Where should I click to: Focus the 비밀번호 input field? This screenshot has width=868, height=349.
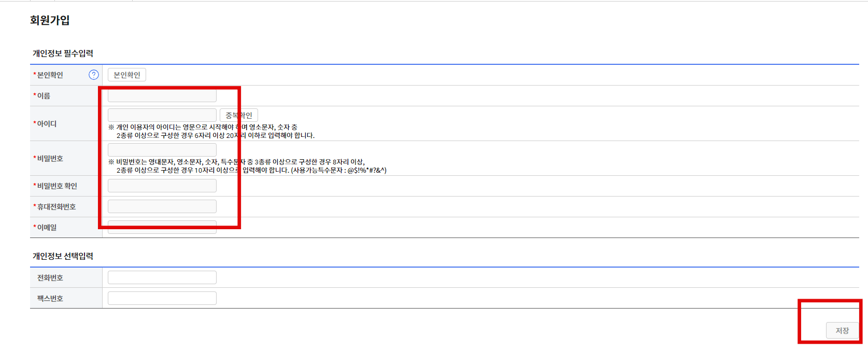[162, 150]
